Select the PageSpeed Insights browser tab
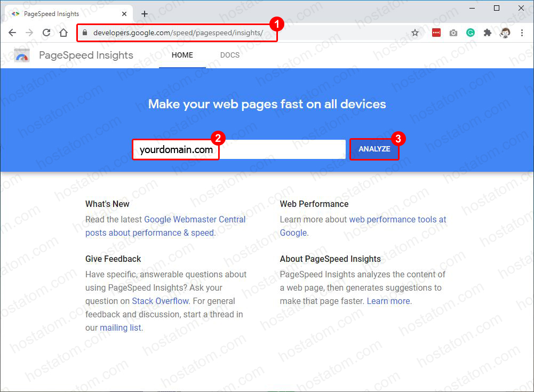The height and width of the screenshot is (392, 534). tap(68, 14)
